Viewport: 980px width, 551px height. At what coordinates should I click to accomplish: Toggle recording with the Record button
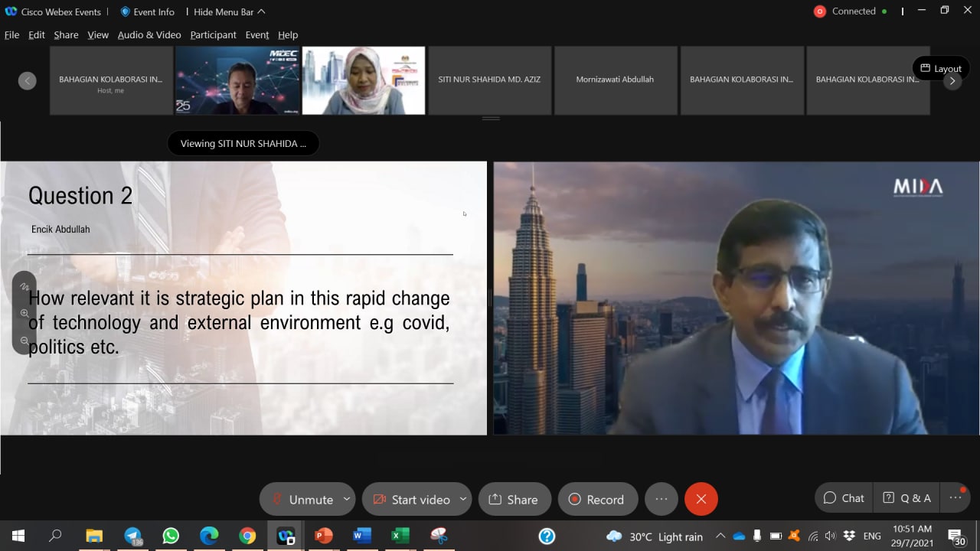(597, 499)
